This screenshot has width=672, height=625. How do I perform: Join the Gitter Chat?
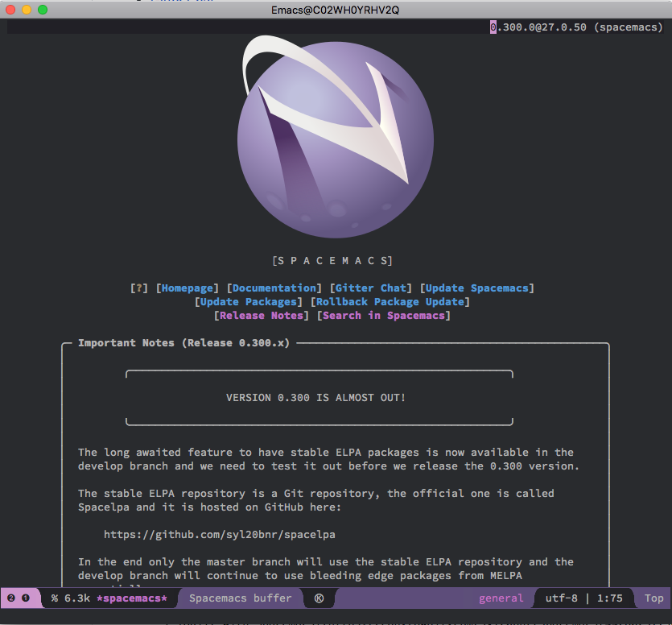(x=372, y=288)
